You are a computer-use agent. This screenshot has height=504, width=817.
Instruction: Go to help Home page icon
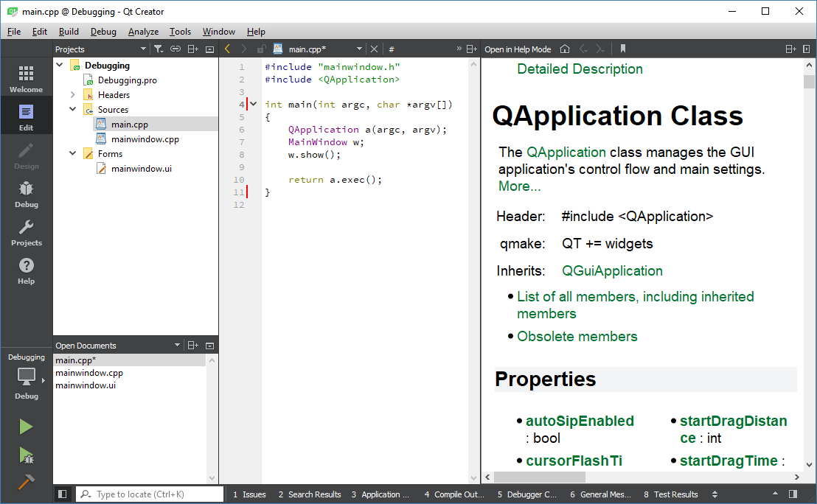565,49
